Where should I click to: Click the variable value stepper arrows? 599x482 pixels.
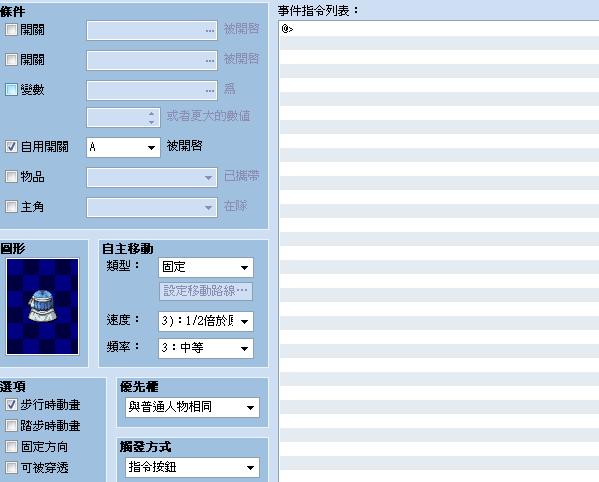click(x=152, y=118)
